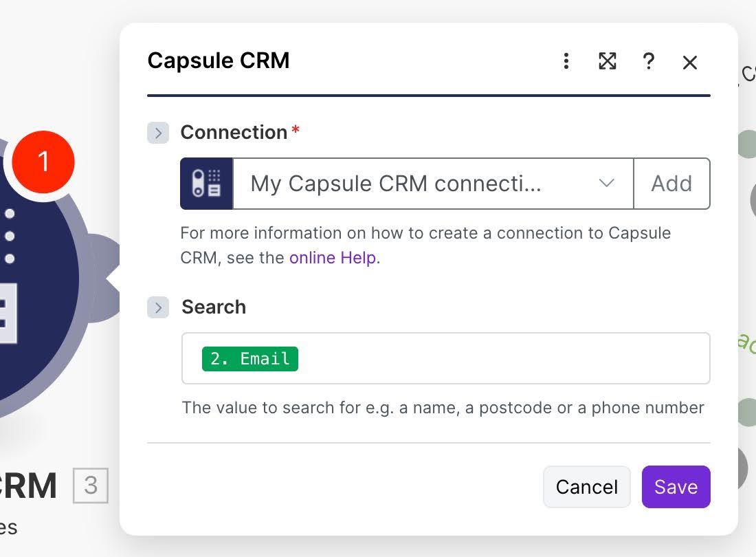Click the Capsule CRM dialog title
Viewport: 756px width, 557px height.
218,61
